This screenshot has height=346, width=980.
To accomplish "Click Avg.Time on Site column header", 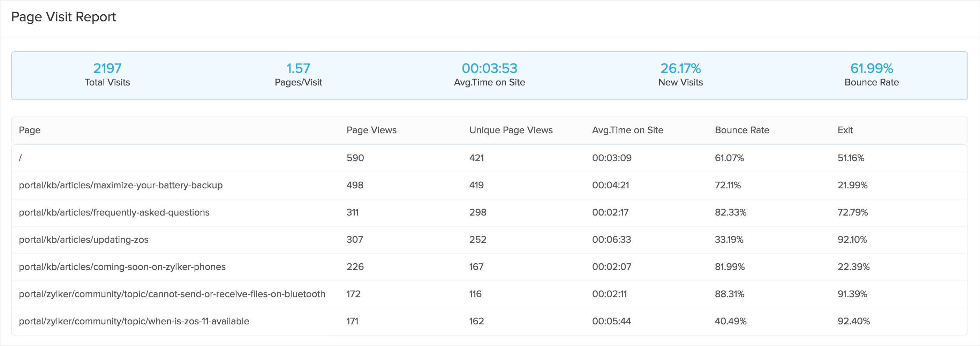I will click(x=627, y=130).
